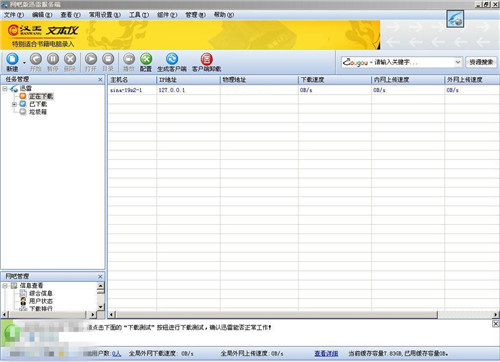Open the 编辑 menu
Screen dimensions: 500x362
click(x=42, y=15)
